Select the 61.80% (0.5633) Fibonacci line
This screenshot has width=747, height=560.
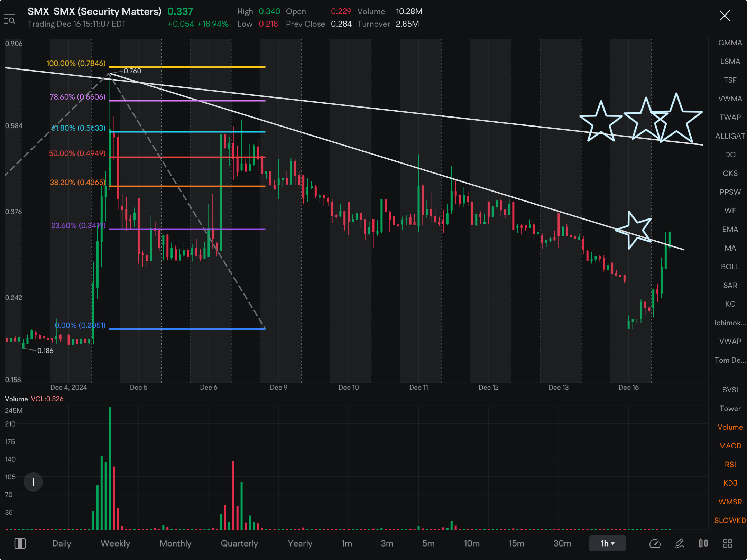pos(187,132)
